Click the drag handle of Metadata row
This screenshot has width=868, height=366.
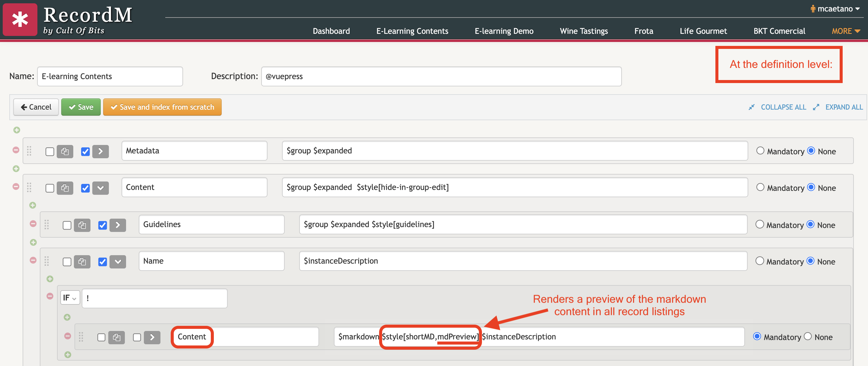[x=29, y=151]
